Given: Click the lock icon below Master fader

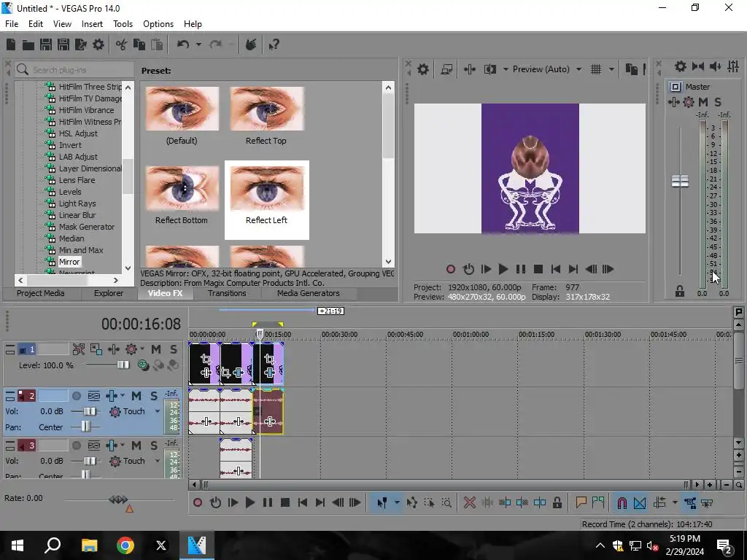Looking at the screenshot, I should (x=679, y=292).
